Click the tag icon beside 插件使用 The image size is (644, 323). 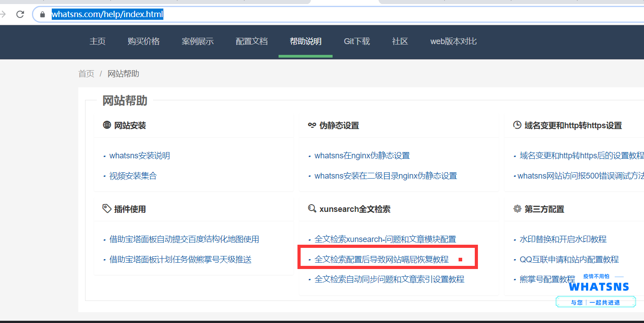pos(107,209)
